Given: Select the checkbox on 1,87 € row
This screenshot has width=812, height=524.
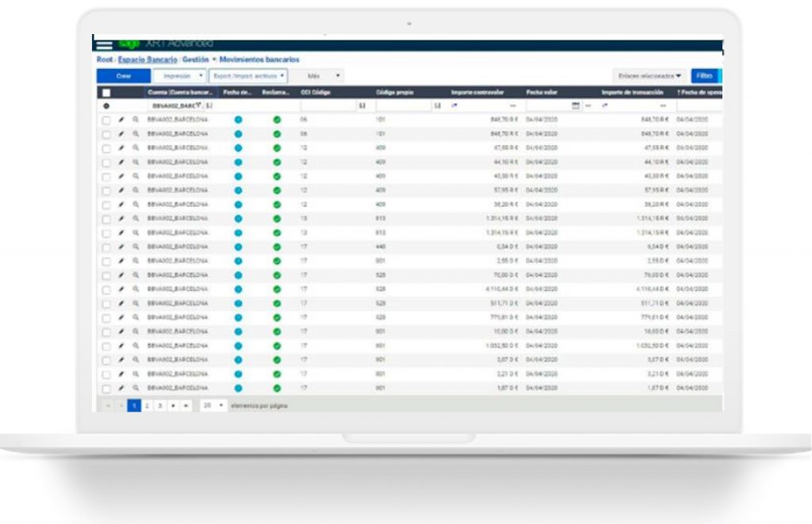Looking at the screenshot, I should tap(106, 389).
